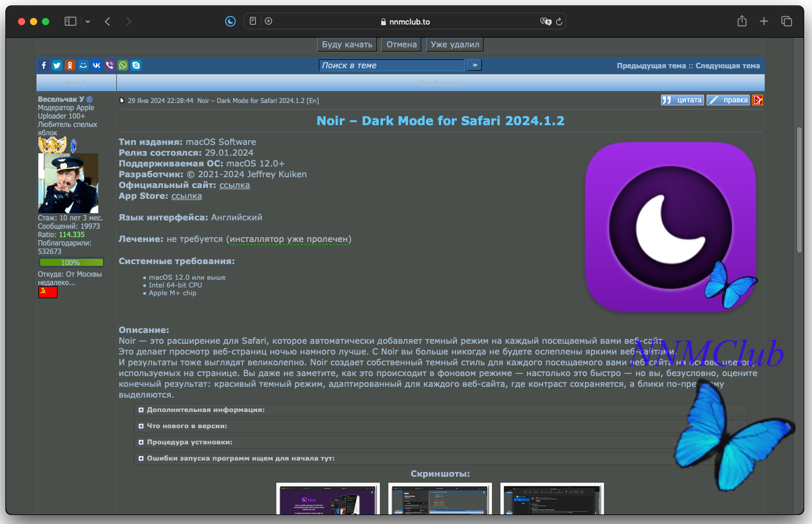
Task: Open a new Safari tab
Action: [x=764, y=22]
